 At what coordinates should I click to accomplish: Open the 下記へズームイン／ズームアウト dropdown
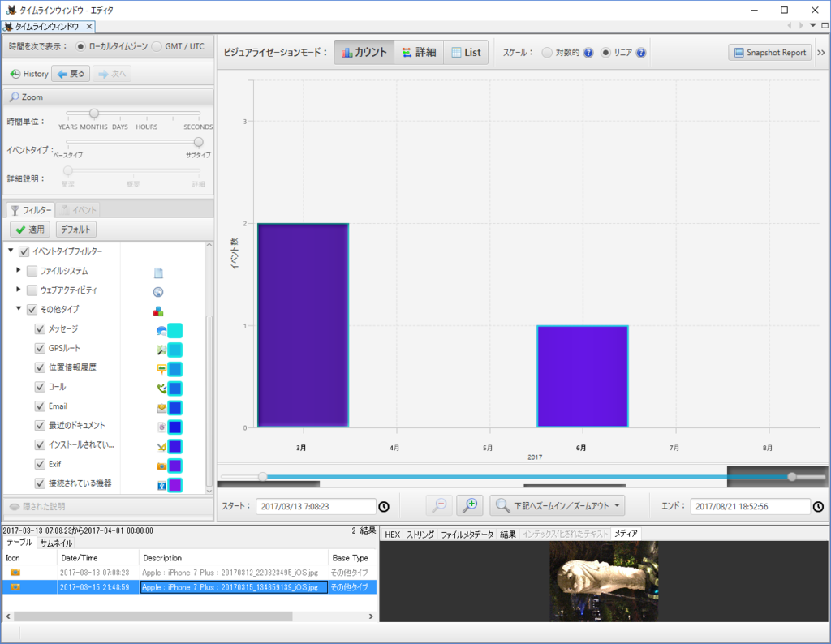(x=557, y=506)
